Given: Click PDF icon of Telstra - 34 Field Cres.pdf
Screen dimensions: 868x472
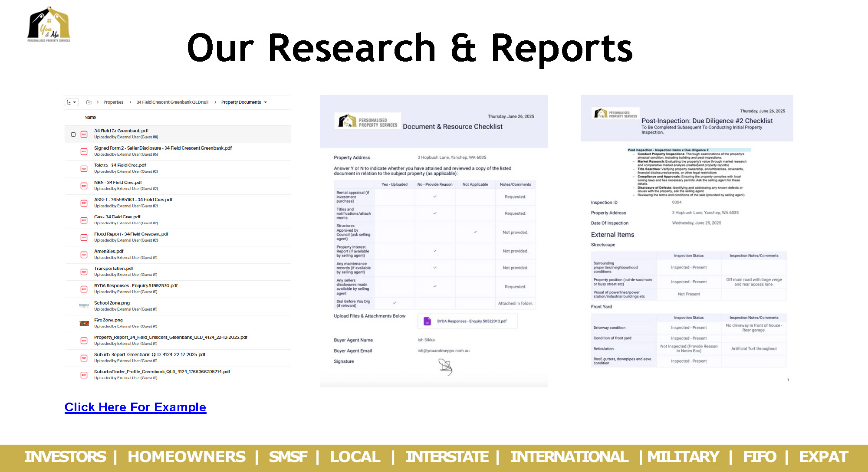Looking at the screenshot, I should tap(84, 169).
